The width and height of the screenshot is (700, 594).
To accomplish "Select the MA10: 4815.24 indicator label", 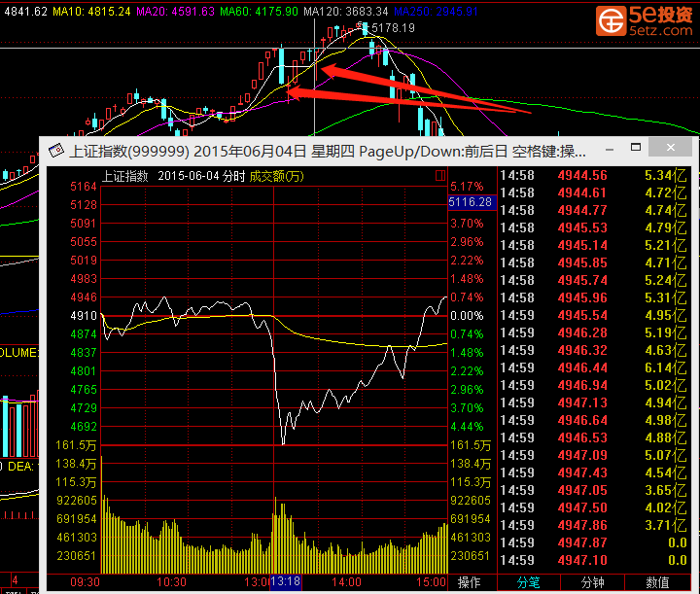I will point(91,11).
